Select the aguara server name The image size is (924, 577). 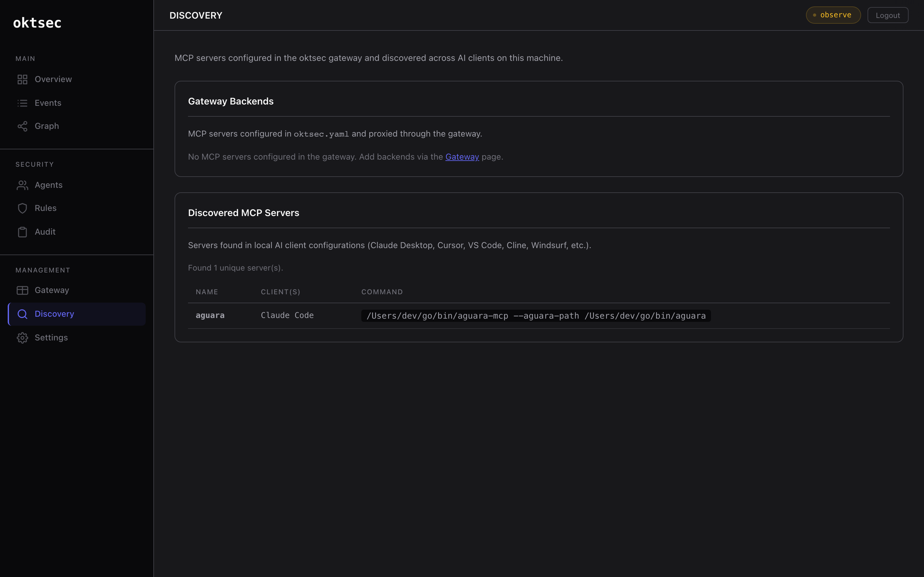tap(210, 316)
